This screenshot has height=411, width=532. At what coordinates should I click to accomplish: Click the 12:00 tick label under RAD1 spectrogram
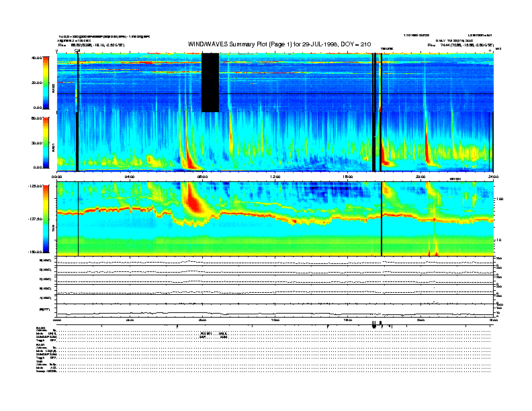click(x=275, y=177)
